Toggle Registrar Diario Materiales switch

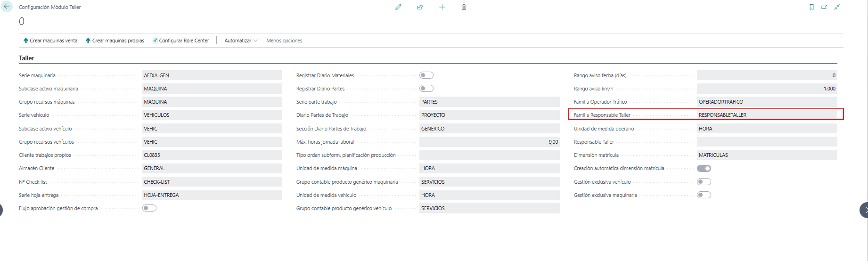point(426,75)
